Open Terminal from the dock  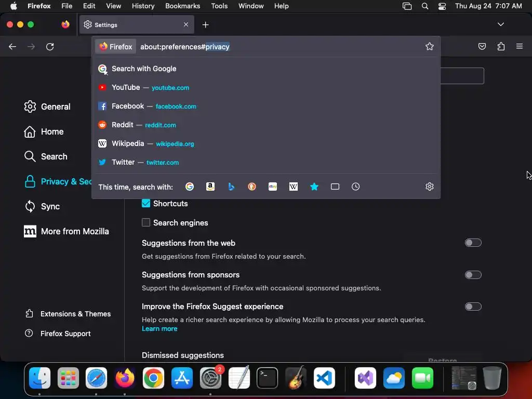pos(267,378)
